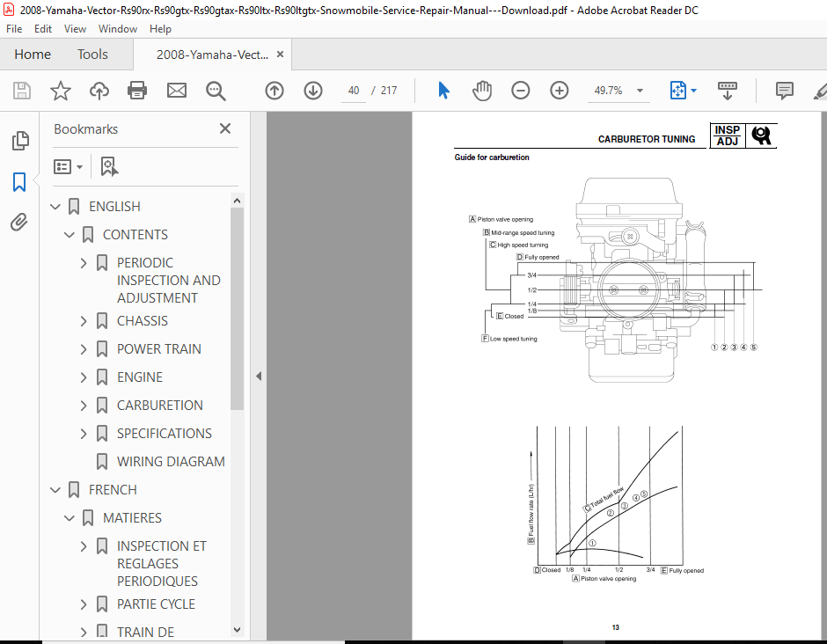The width and height of the screenshot is (827, 644).
Task: Jump to CARBURETION bookmark text
Action: pos(160,405)
